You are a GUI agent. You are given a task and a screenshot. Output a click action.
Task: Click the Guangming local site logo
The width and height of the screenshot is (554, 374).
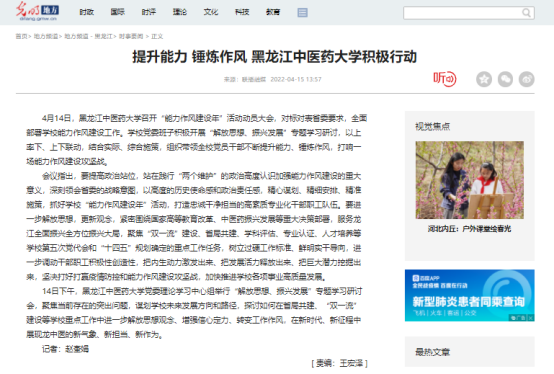pos(37,11)
